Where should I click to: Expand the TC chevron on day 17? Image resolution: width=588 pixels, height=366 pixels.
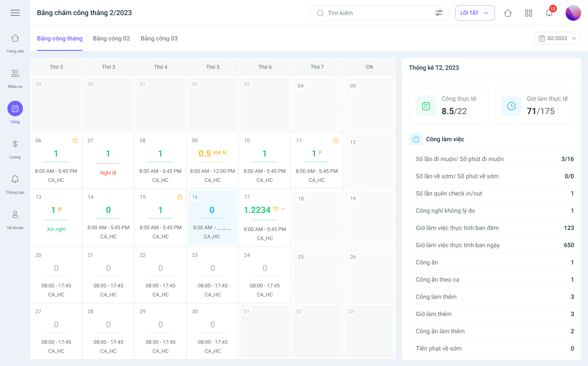[x=283, y=209]
